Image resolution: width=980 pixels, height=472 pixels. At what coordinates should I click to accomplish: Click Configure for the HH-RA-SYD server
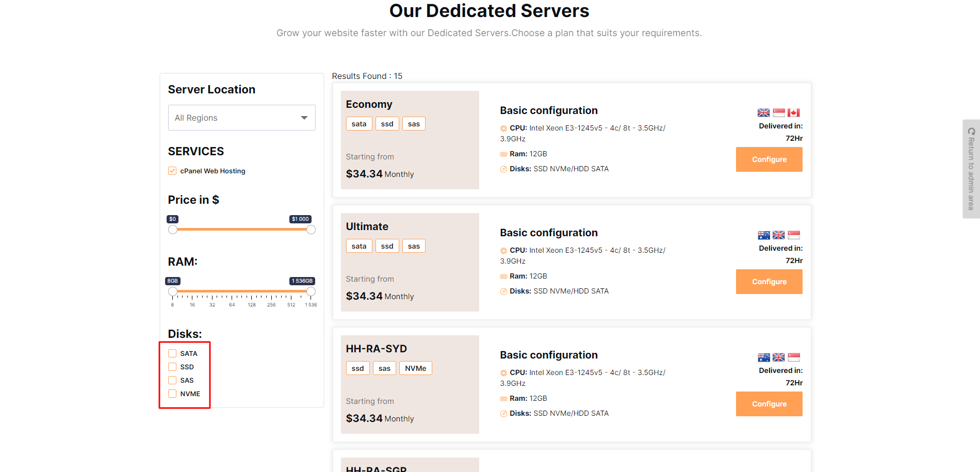(769, 404)
